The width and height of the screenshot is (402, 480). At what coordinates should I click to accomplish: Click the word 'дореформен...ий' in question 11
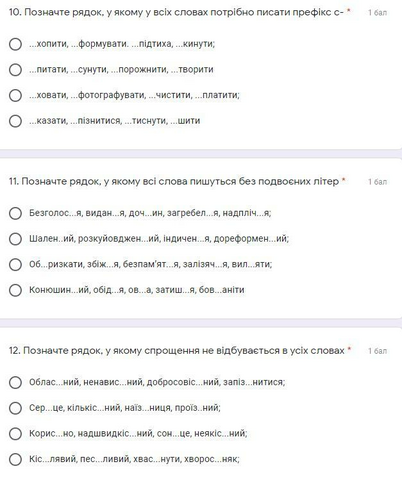(x=251, y=239)
